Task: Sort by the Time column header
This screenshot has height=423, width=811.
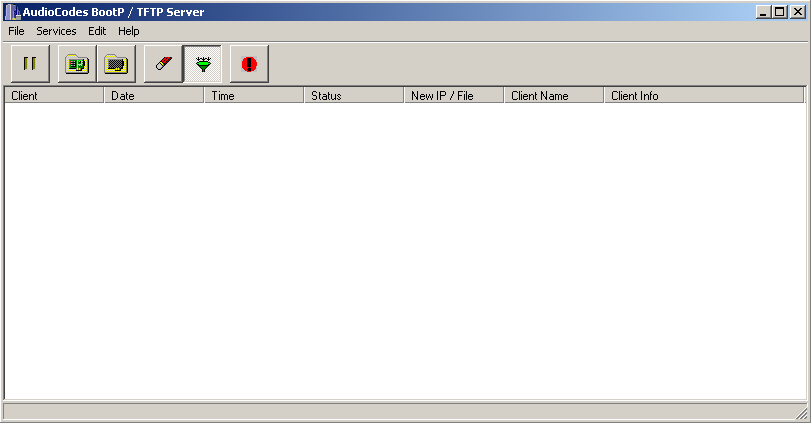Action: pyautogui.click(x=254, y=96)
